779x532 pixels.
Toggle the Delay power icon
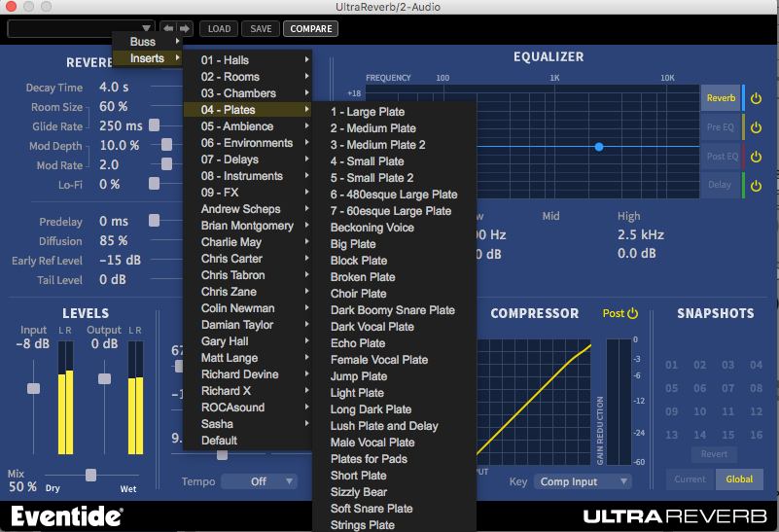(757, 186)
